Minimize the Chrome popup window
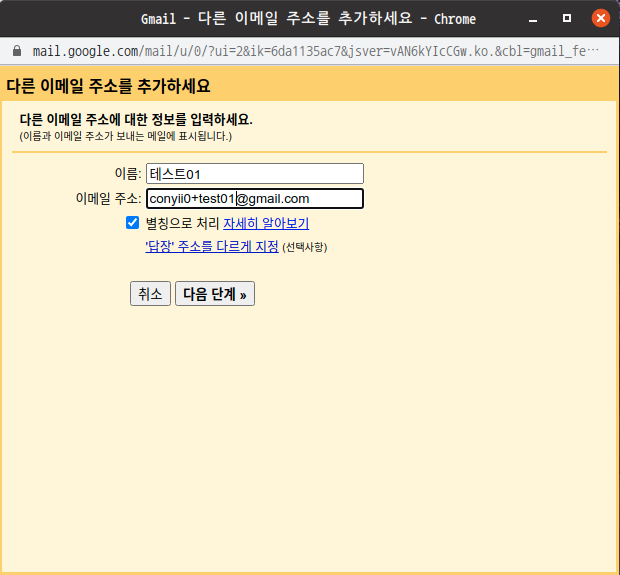Screen dimensions: 620x575 pyautogui.click(x=533, y=19)
